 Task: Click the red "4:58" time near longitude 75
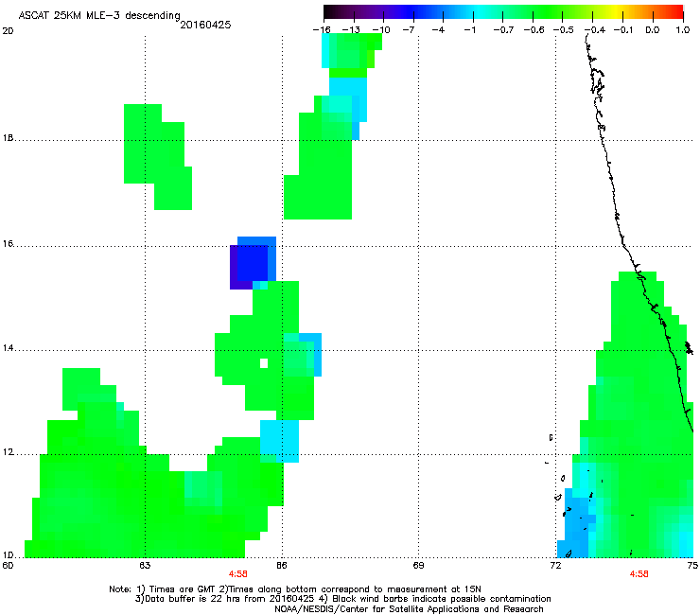pos(639,574)
